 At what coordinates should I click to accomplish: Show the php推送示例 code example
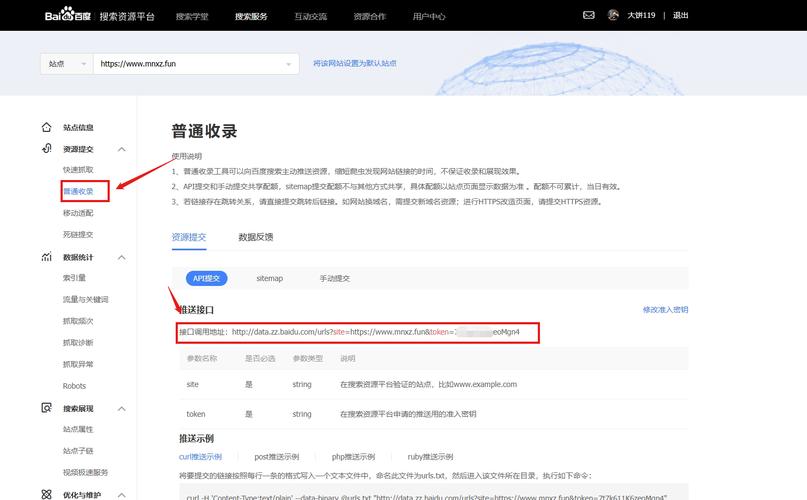point(352,456)
